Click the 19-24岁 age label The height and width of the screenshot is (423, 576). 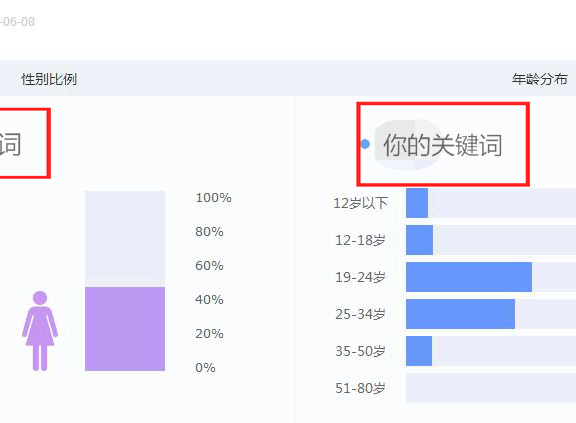pyautogui.click(x=360, y=277)
